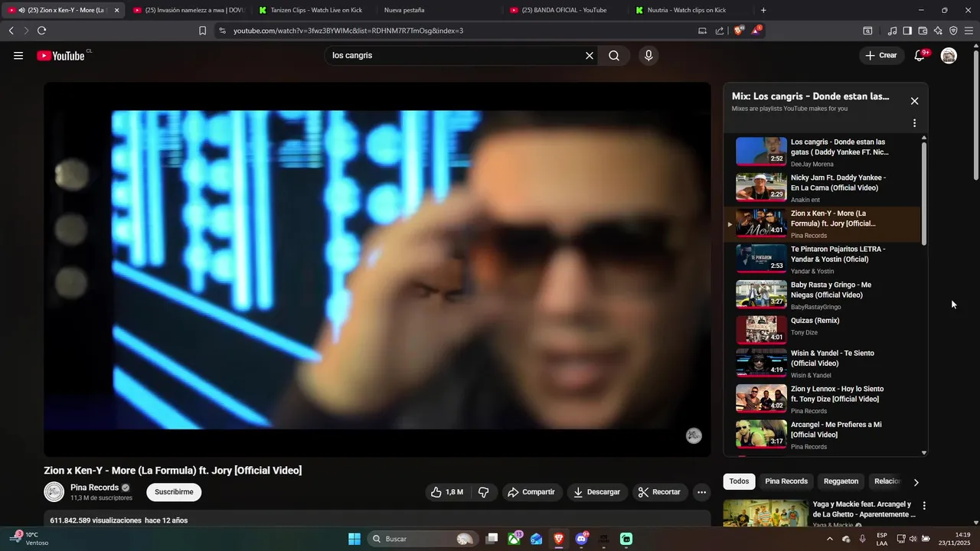
Task: Click the Compartir button
Action: [x=532, y=492]
